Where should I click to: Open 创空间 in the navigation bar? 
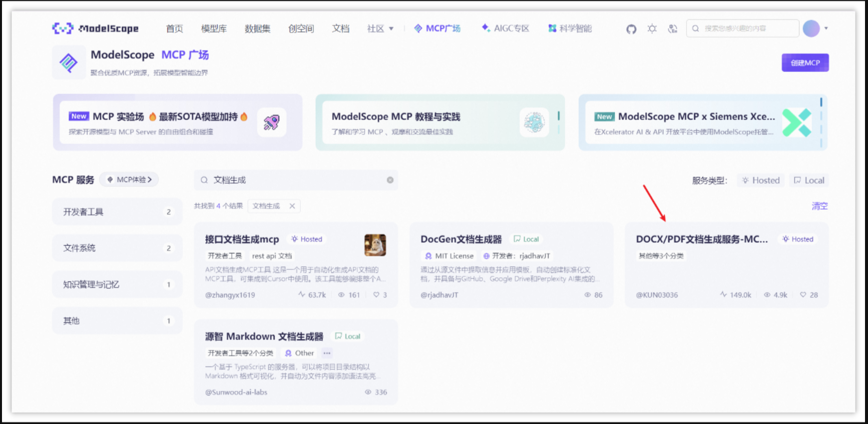tap(301, 28)
